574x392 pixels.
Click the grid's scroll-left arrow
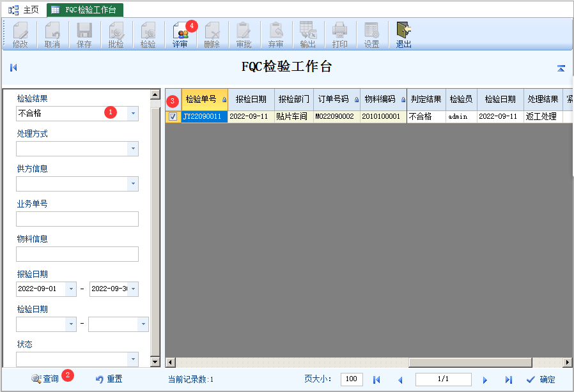(170, 363)
